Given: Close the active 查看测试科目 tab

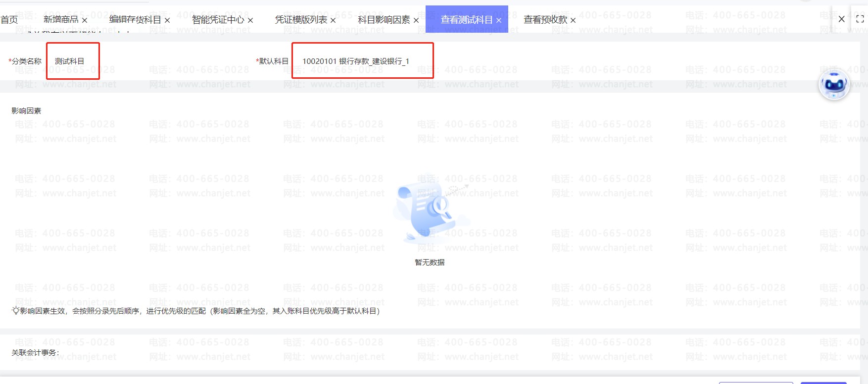Looking at the screenshot, I should click(x=499, y=20).
